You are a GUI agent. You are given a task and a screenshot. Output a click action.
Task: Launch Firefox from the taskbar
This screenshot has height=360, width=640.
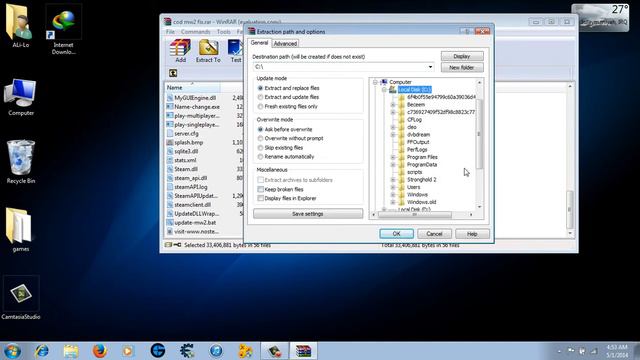[100, 351]
